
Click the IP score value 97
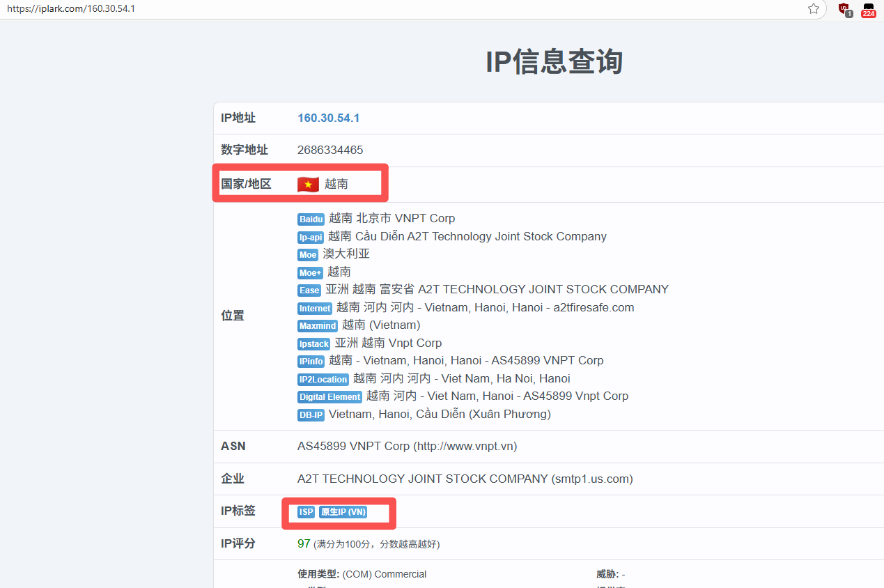[304, 543]
